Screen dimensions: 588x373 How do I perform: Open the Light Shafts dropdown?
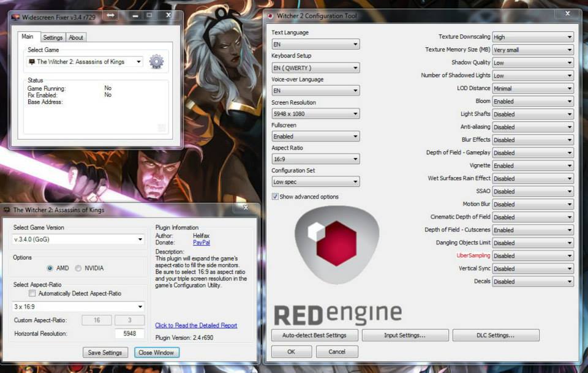point(533,114)
